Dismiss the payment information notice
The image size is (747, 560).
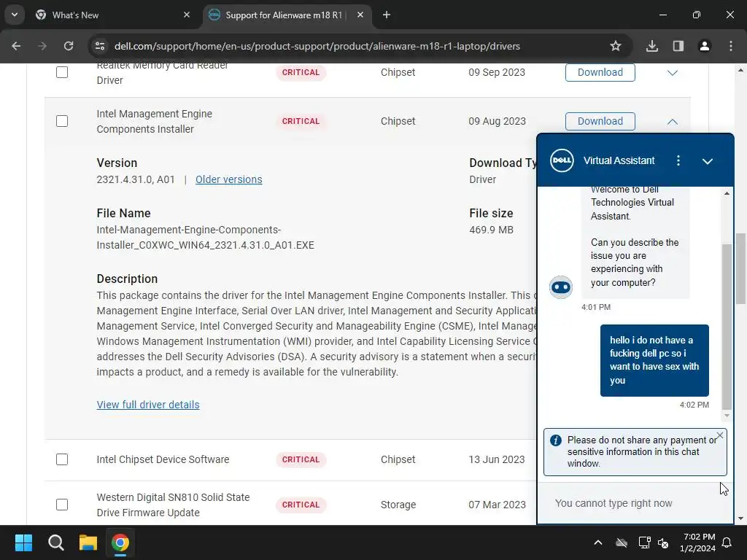coord(720,435)
